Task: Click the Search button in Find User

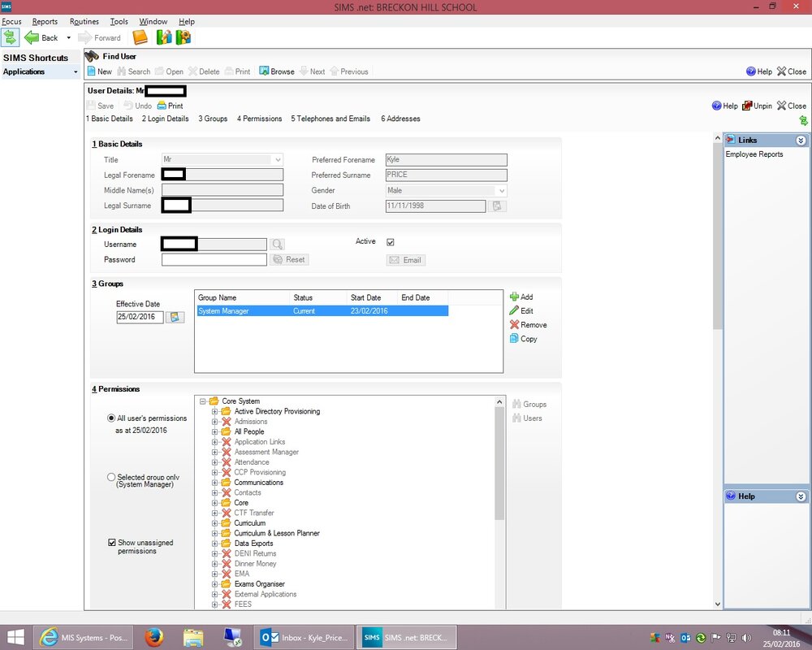Action: pyautogui.click(x=134, y=71)
